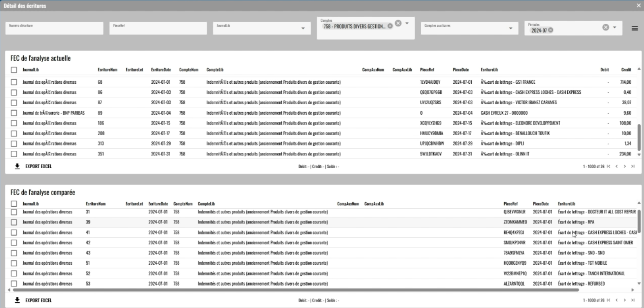644x308 pixels.
Task: Click the Numéro d'écriture input field
Action: point(54,28)
